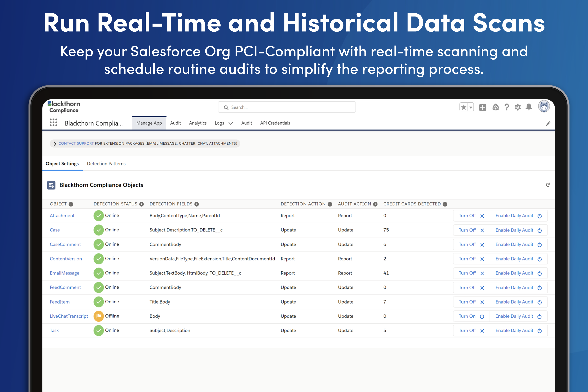
Task: Open the Trailhead guidance icon
Action: (495, 107)
